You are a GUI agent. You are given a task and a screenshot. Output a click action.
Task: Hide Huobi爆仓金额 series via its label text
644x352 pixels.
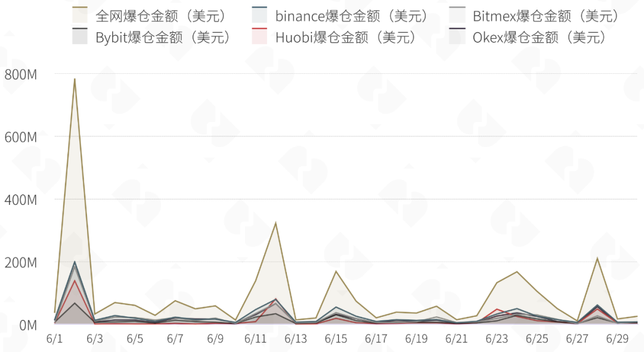coord(345,38)
